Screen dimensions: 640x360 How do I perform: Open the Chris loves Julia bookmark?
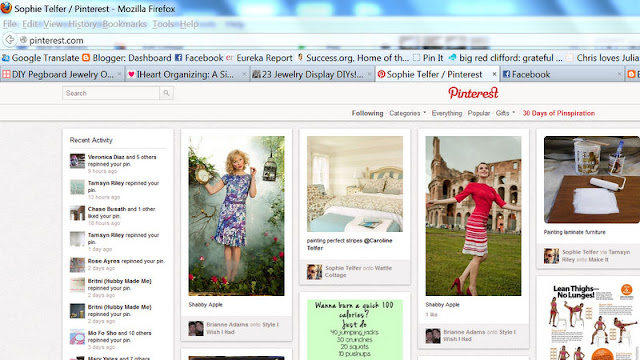603,58
